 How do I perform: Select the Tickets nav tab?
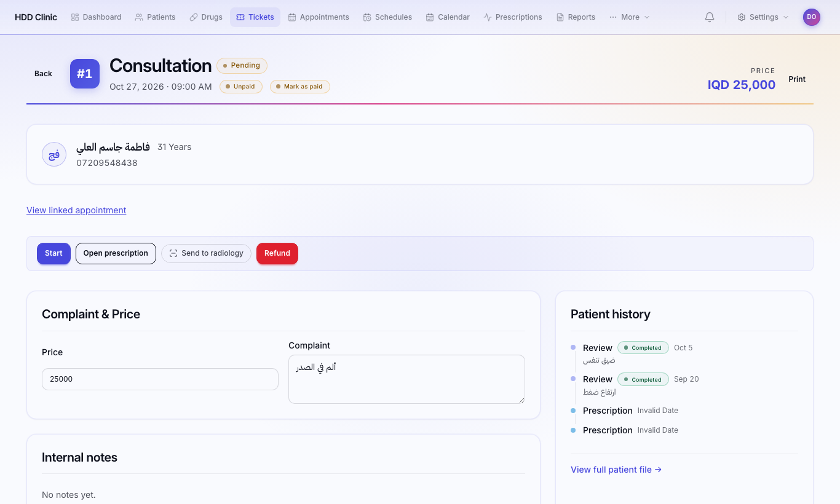(x=255, y=17)
